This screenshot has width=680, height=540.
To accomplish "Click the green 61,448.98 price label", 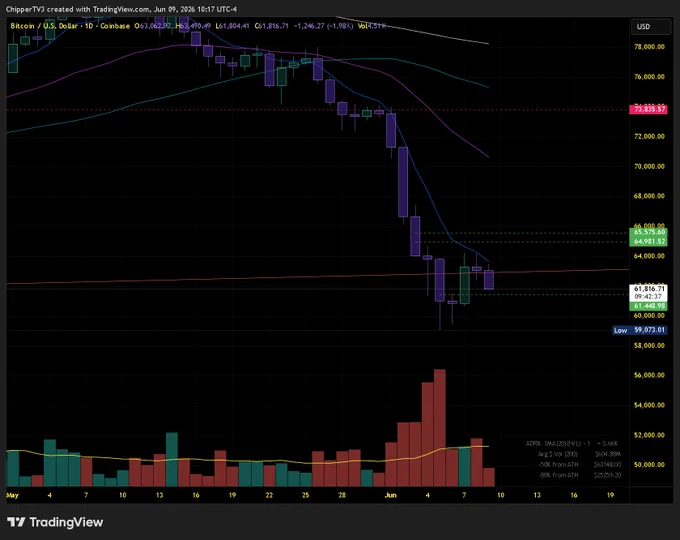I will pos(648,306).
